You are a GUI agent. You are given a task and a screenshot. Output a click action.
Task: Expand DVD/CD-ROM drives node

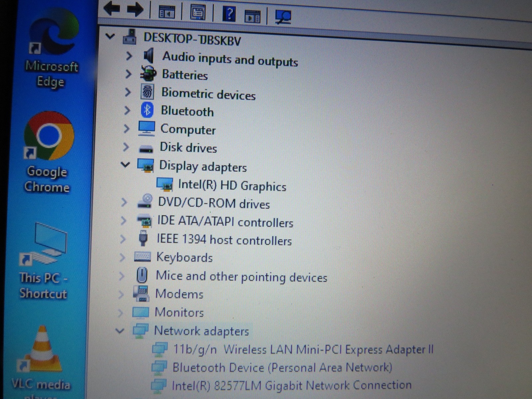coord(124,201)
